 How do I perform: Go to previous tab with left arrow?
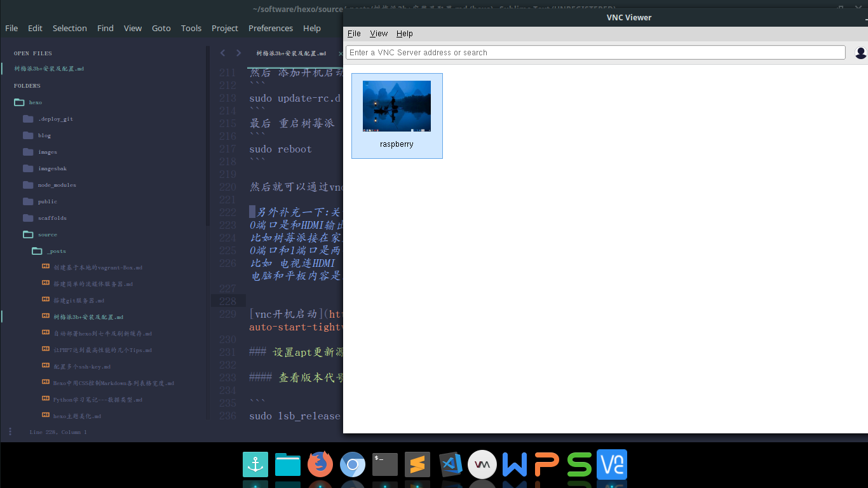coord(222,53)
